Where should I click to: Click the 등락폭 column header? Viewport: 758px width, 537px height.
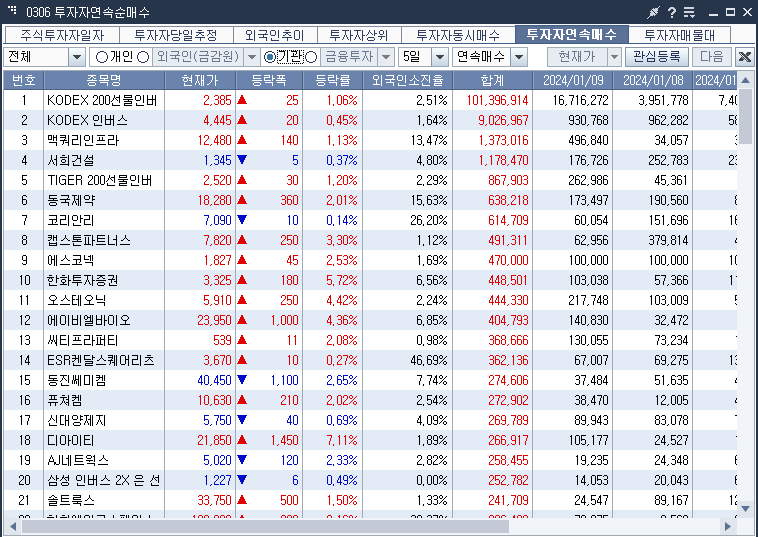269,80
